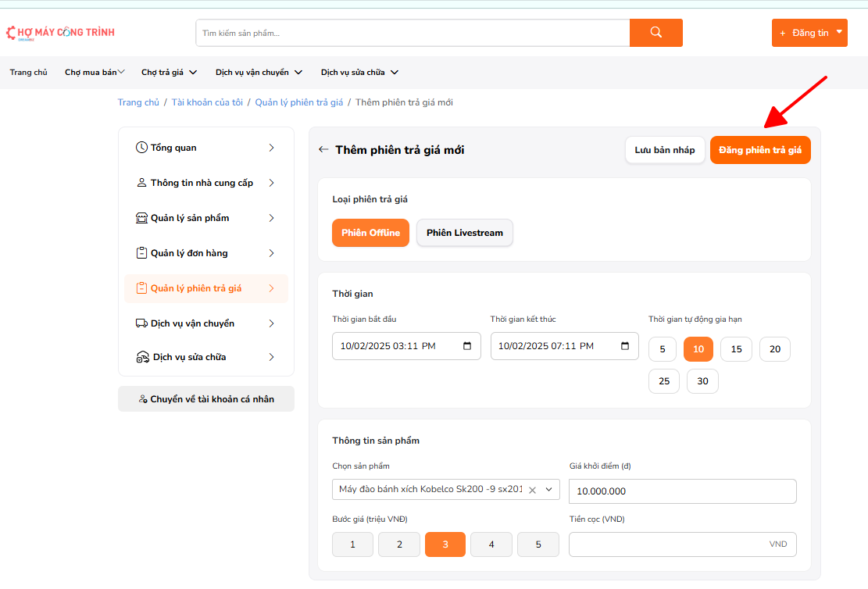Click the truck icon for Dịch vụ vận chuyển
The height and width of the screenshot is (589, 868).
[x=141, y=323]
